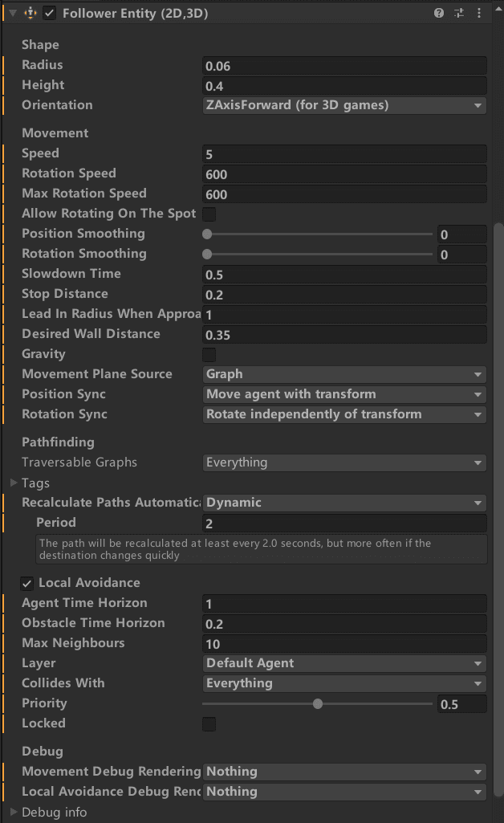Open the component help reference icon
Viewport: 504px width, 823px height.
(438, 13)
